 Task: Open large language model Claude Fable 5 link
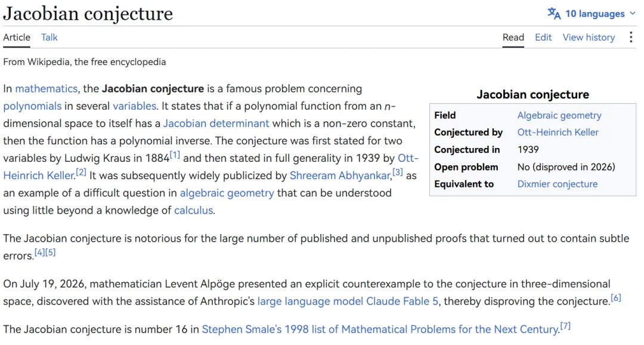[x=348, y=301]
